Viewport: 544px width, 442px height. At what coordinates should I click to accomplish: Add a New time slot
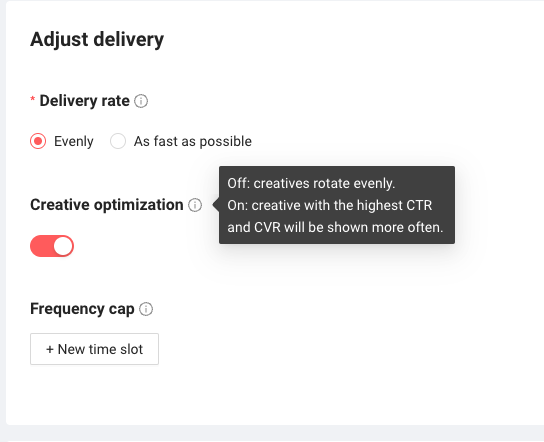click(x=94, y=349)
